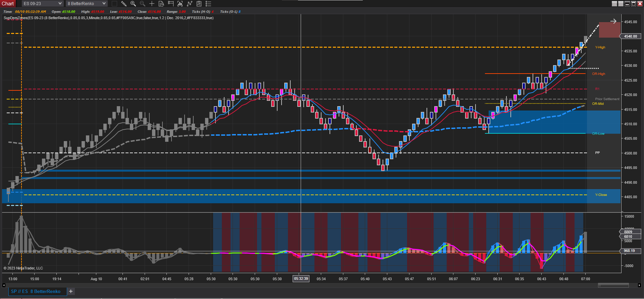The width and height of the screenshot is (644, 299).
Task: Open the chart Properties list icon
Action: [208, 4]
